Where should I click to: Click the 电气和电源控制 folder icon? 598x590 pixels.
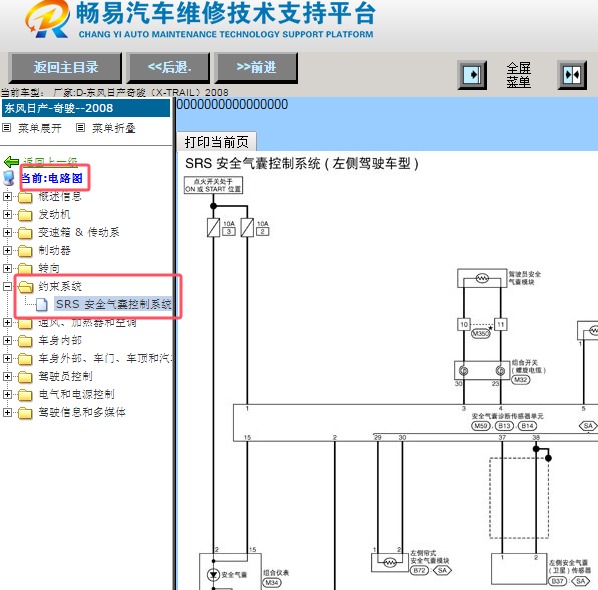click(x=25, y=395)
